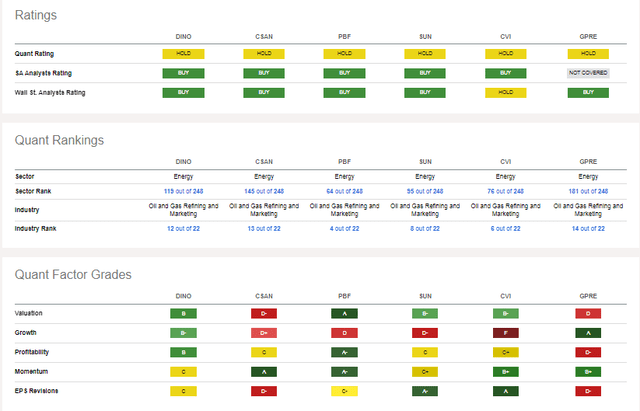Screen dimensions: 640x411
Task: Click the GPRE EPS Revisions grade D- badge
Action: tap(588, 391)
